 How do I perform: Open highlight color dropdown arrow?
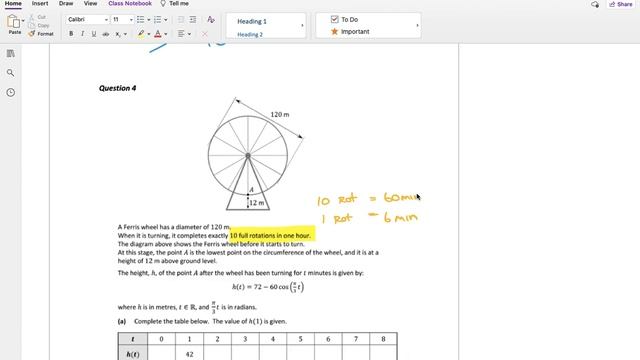(149, 34)
